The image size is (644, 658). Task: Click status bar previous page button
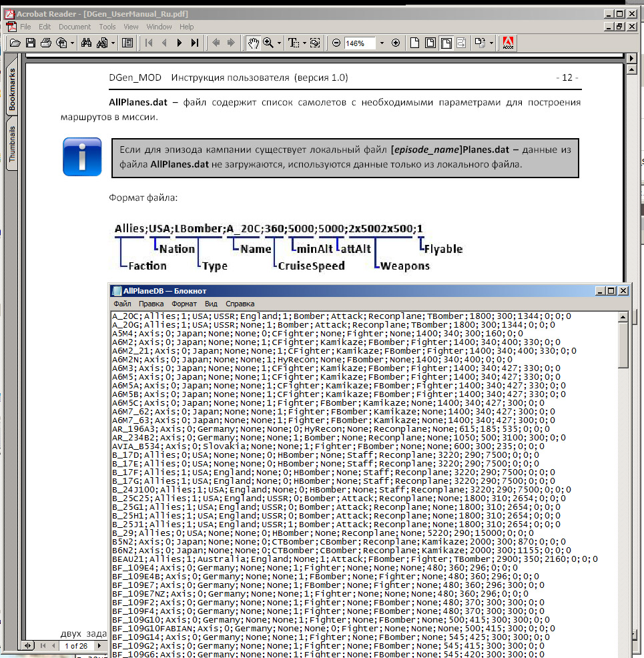(53, 646)
